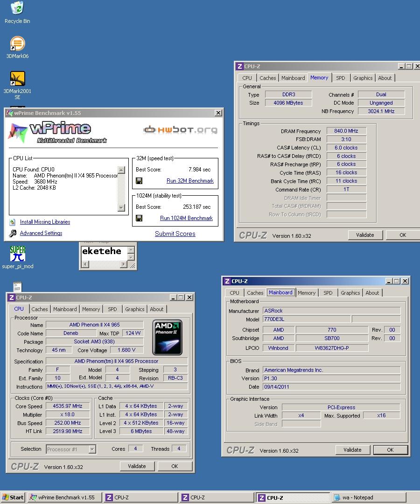This screenshot has width=420, height=504.
Task: Click the save icon for the 32M best score
Action: click(x=139, y=181)
